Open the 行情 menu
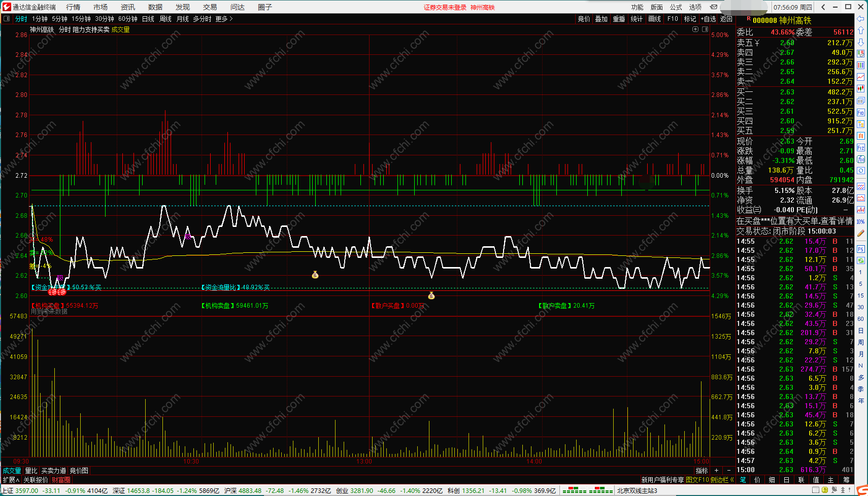 73,7
